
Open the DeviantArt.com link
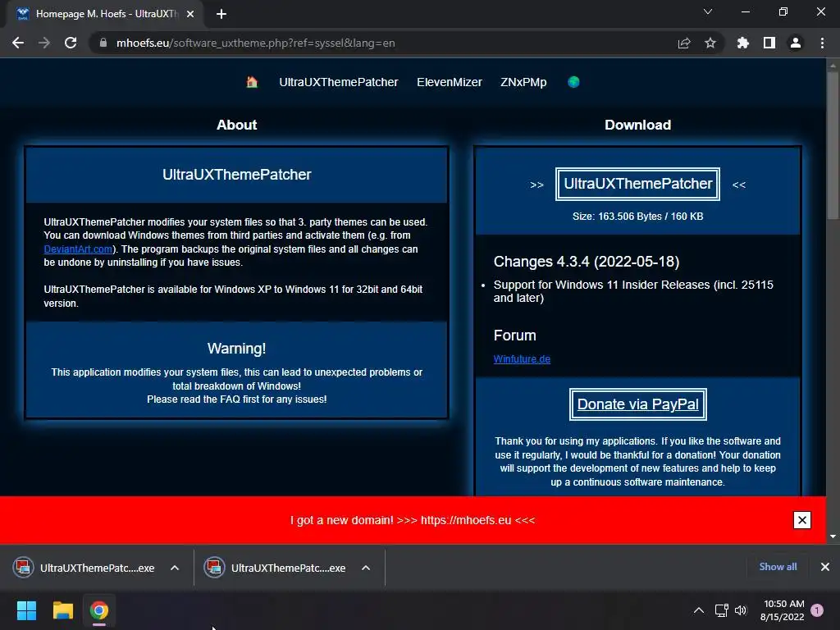(78, 249)
